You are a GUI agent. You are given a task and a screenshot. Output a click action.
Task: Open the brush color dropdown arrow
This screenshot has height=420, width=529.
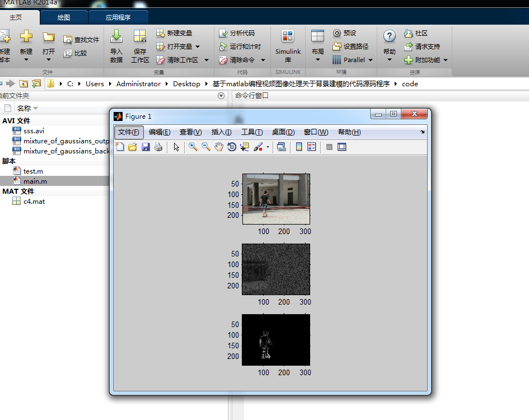click(x=268, y=147)
